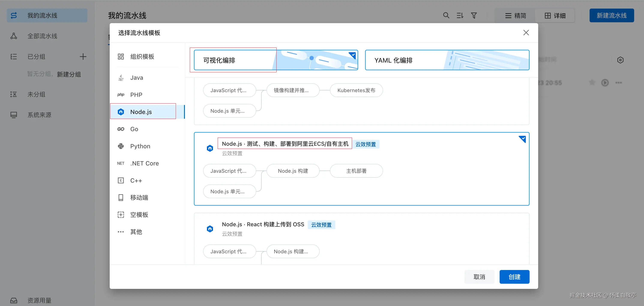Click the 空模板 dashed-square icon

point(121,215)
